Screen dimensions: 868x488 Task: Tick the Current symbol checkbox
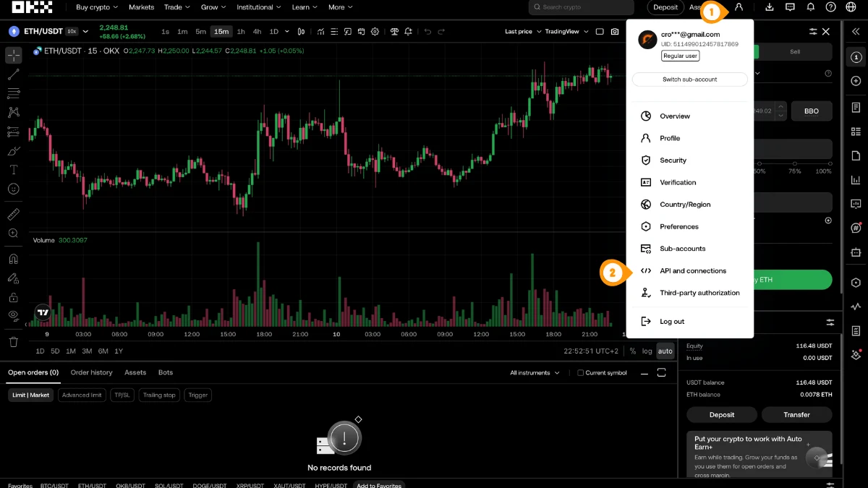coord(580,373)
